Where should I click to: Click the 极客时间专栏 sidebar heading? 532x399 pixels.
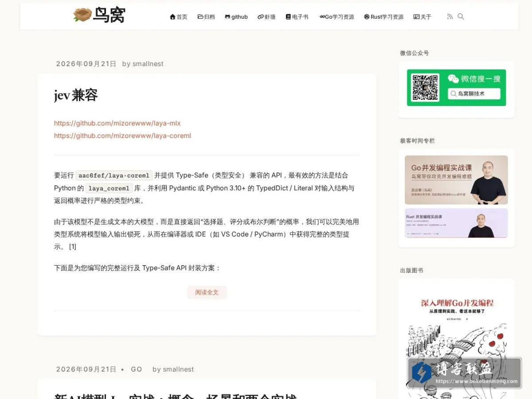coord(417,141)
